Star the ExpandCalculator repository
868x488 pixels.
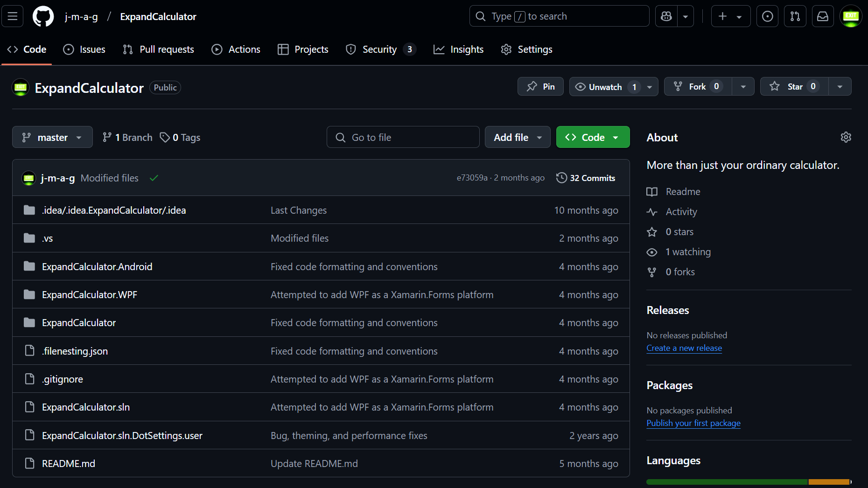pos(794,86)
